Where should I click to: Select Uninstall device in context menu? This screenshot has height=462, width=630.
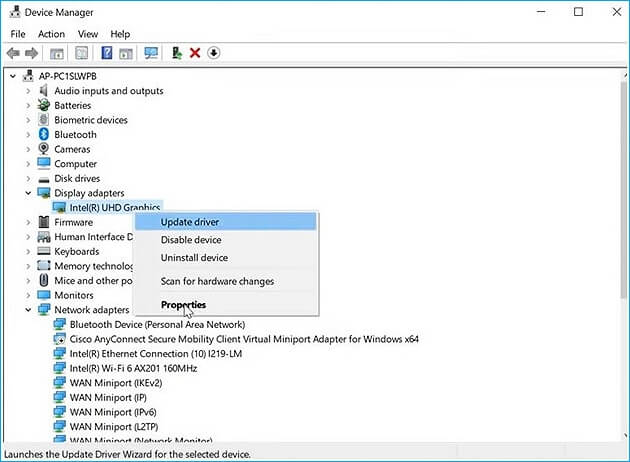pos(194,258)
